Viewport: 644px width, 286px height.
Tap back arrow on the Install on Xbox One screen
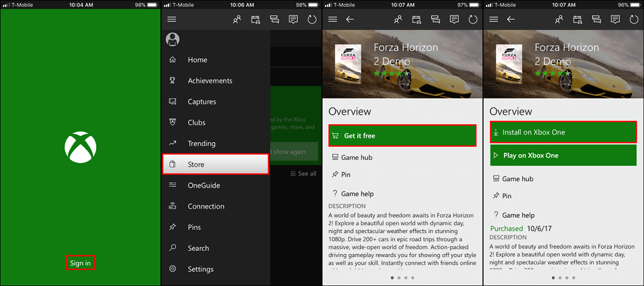click(511, 19)
